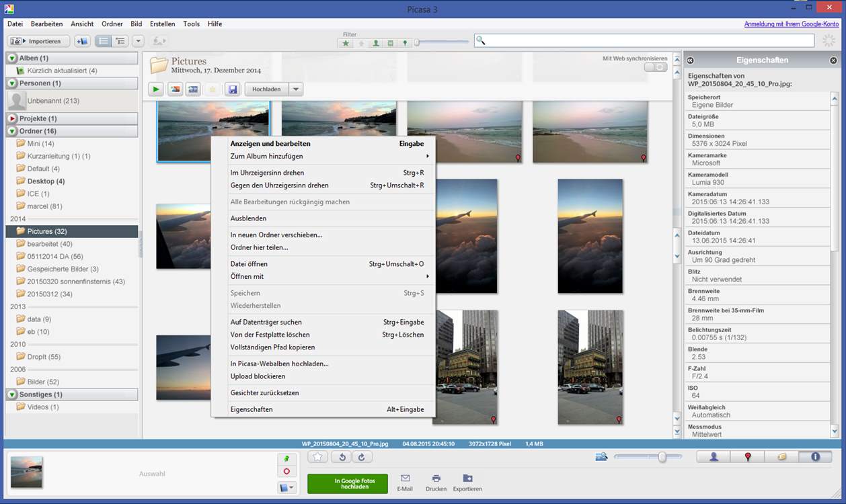Select the Kürzlich aktualisiert album
Screen dimensions: 846x504
(x=62, y=71)
